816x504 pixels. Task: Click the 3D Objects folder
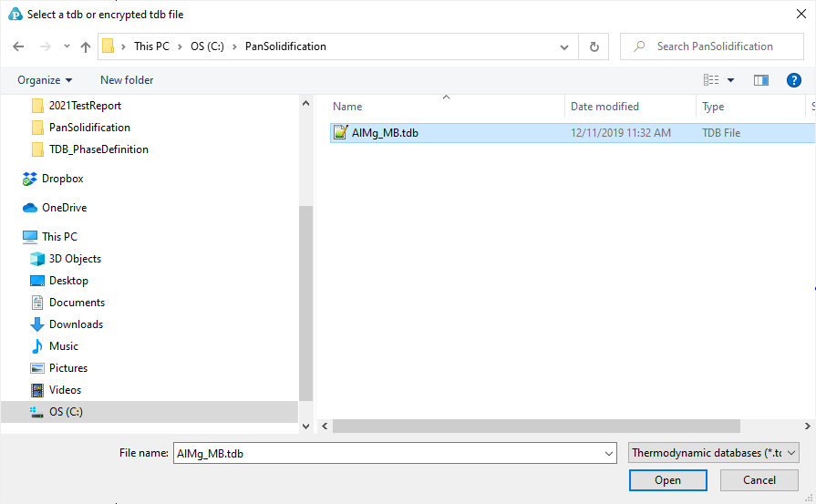(x=75, y=259)
